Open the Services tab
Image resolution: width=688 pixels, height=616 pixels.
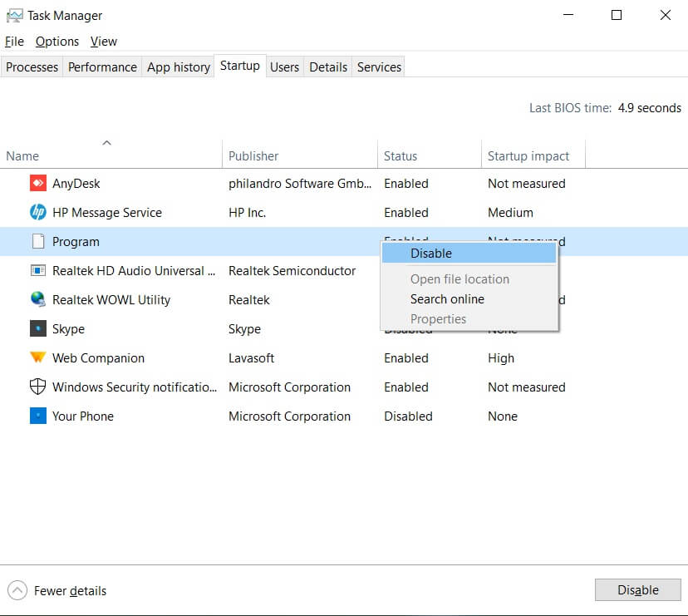pyautogui.click(x=379, y=67)
